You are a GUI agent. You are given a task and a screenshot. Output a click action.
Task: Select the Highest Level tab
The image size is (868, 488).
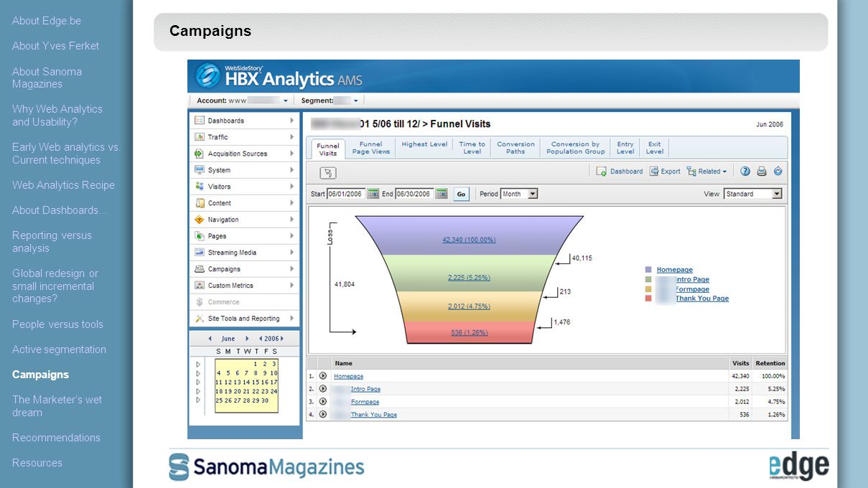[424, 144]
